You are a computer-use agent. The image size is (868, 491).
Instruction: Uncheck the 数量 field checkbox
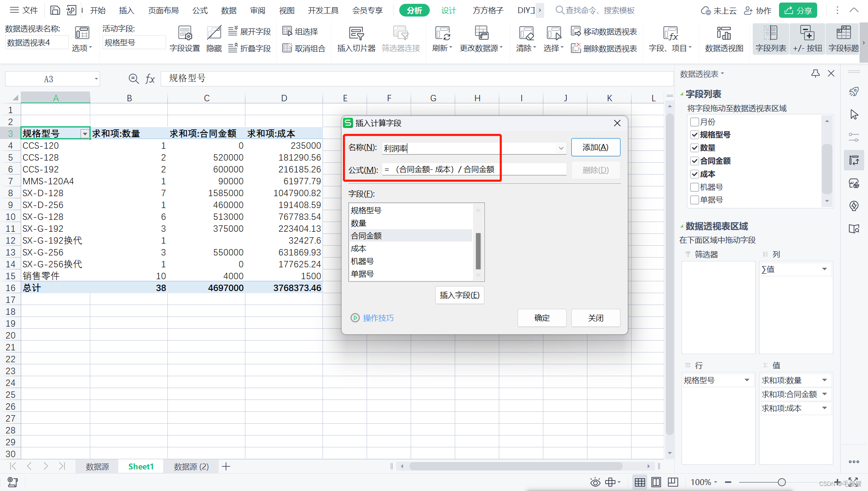tap(695, 148)
